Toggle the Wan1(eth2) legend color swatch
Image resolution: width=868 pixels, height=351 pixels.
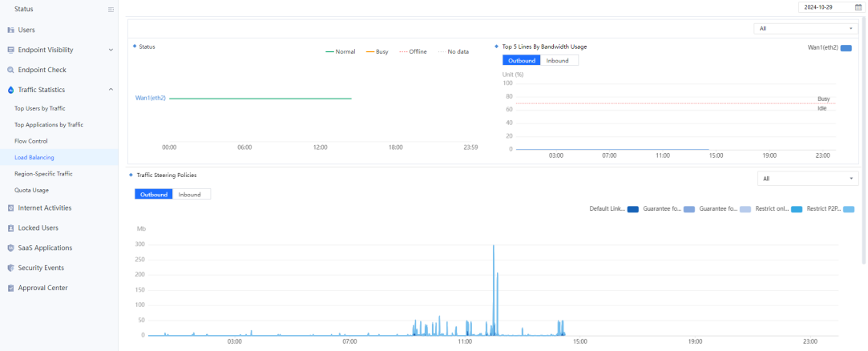point(846,48)
